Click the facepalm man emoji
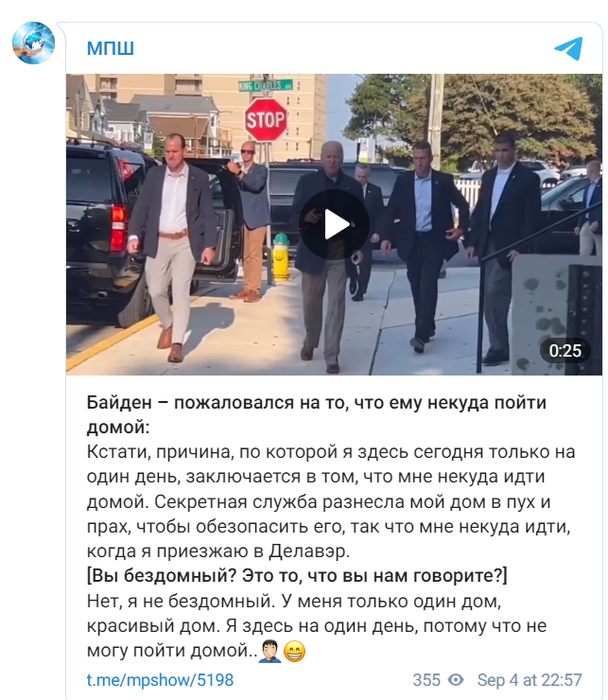Viewport: 608px width, 700px height. (x=269, y=651)
